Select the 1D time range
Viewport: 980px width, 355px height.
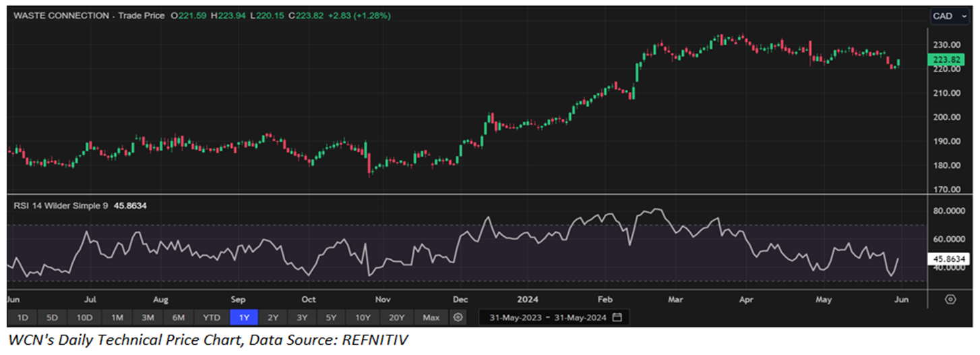point(22,317)
